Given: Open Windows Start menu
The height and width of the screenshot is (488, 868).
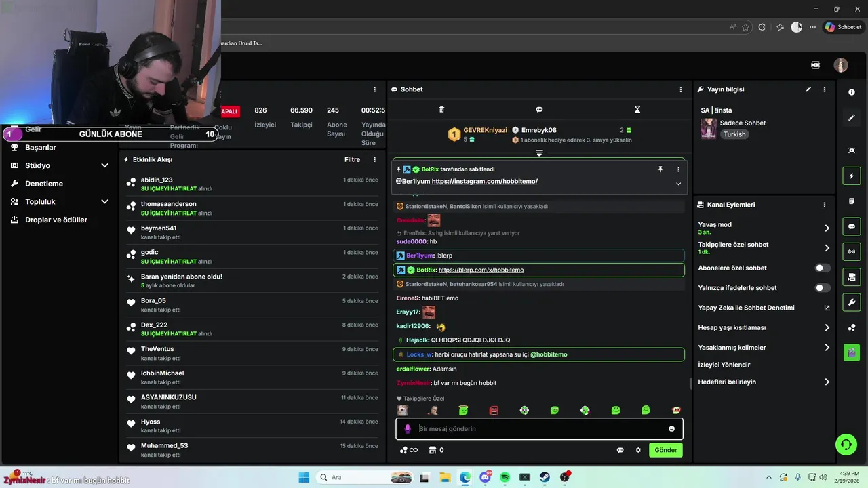Looking at the screenshot, I should click(304, 477).
